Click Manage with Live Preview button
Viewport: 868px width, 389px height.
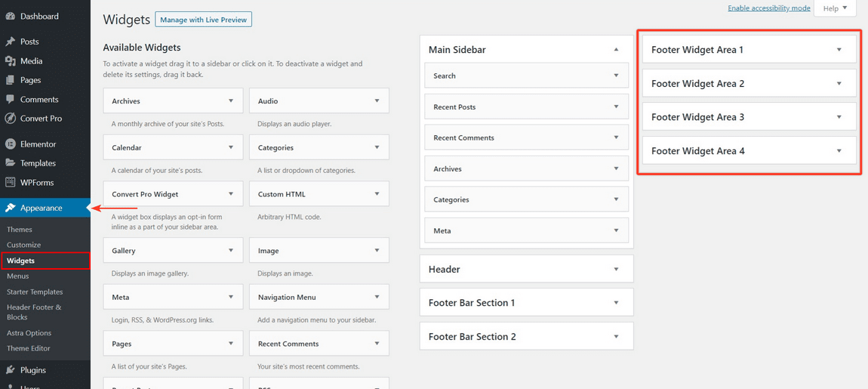pyautogui.click(x=204, y=20)
